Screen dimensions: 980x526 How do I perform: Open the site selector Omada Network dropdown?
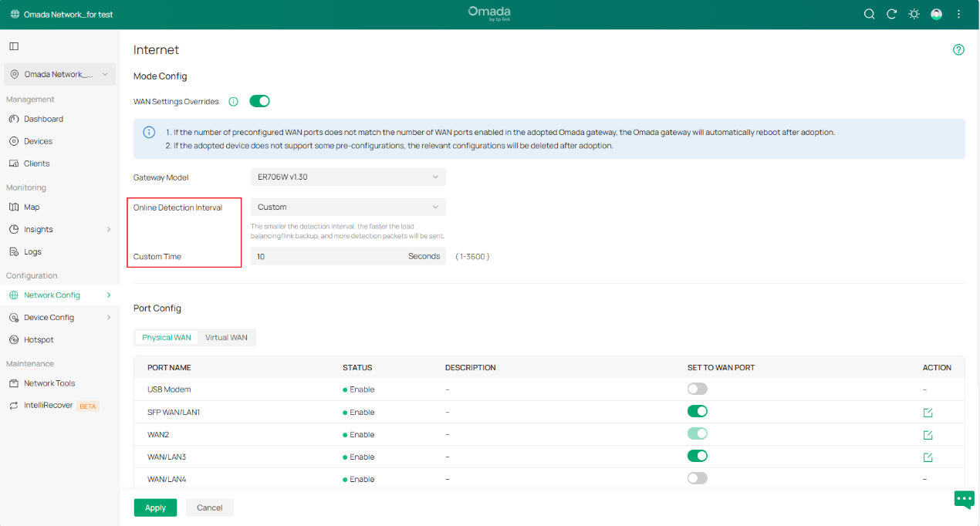pyautogui.click(x=60, y=74)
